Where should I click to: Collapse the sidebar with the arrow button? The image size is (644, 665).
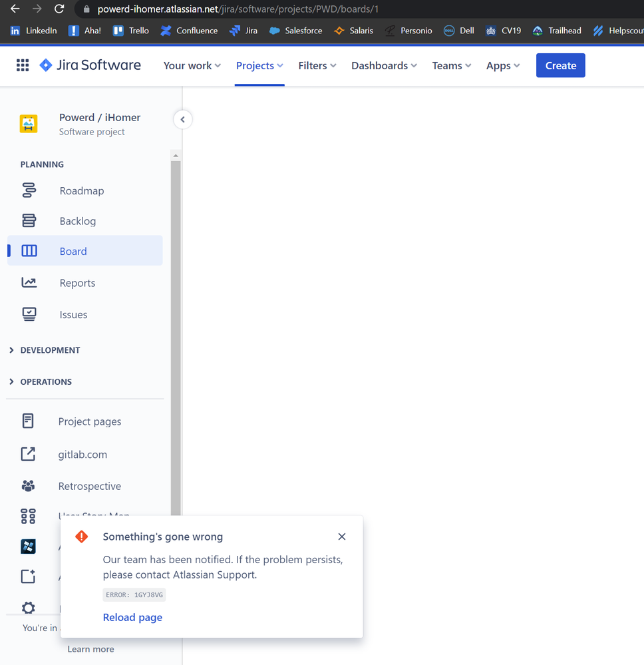[183, 120]
